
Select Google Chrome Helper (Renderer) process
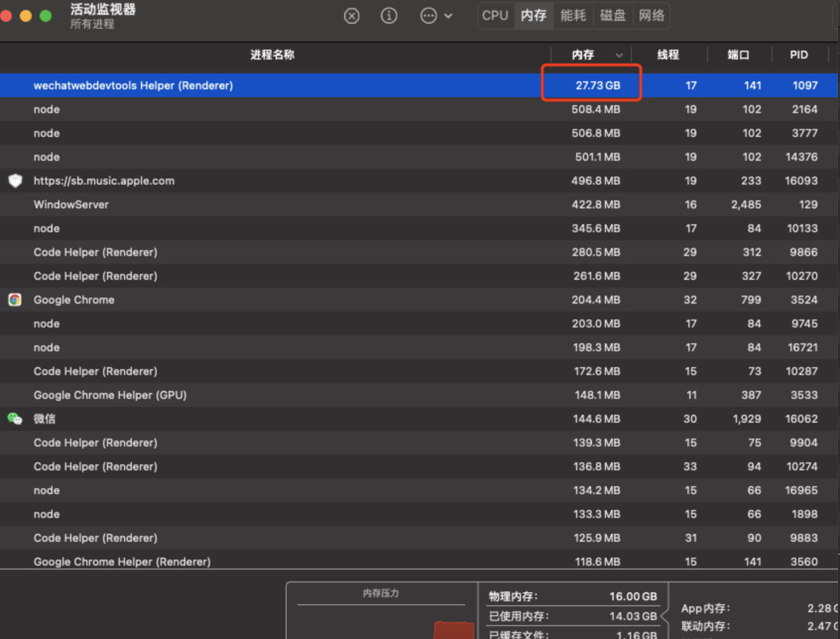(419, 561)
